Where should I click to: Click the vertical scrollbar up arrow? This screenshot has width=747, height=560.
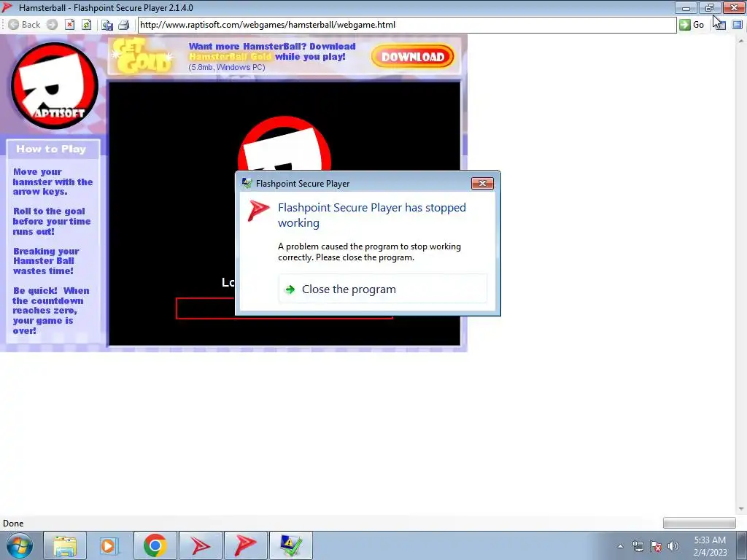[741, 41]
